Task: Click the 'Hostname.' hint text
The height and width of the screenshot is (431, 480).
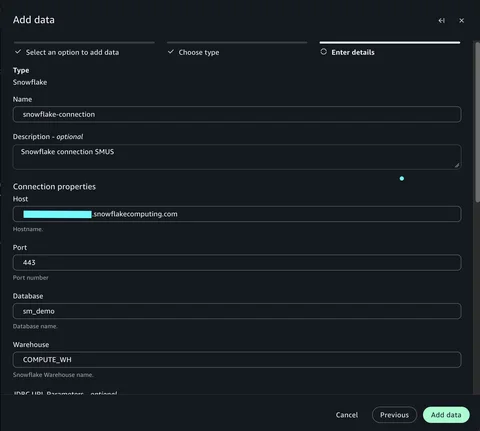Action: pyautogui.click(x=28, y=229)
